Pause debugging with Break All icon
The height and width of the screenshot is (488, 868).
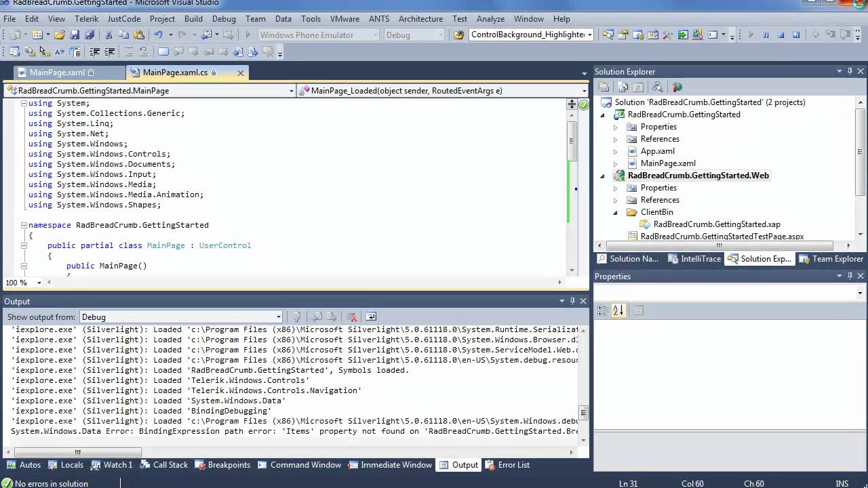tap(766, 35)
